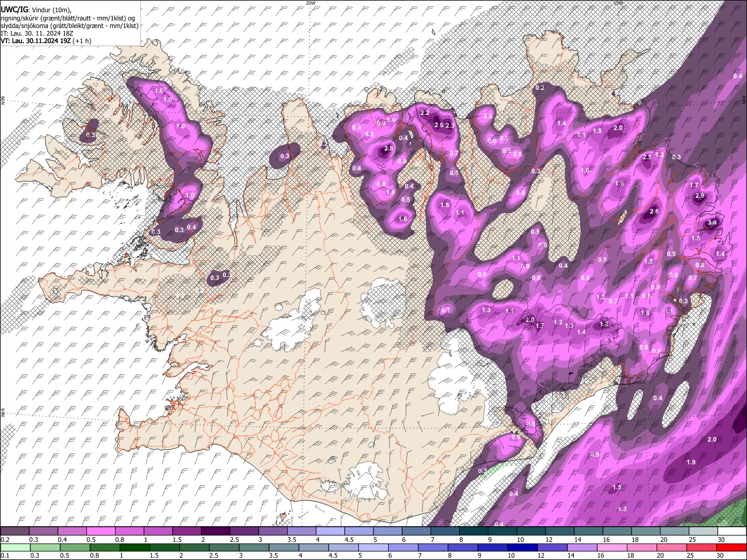Select the 18 pink swatch in lower legend row
This screenshot has height=560, width=747.
click(x=641, y=547)
